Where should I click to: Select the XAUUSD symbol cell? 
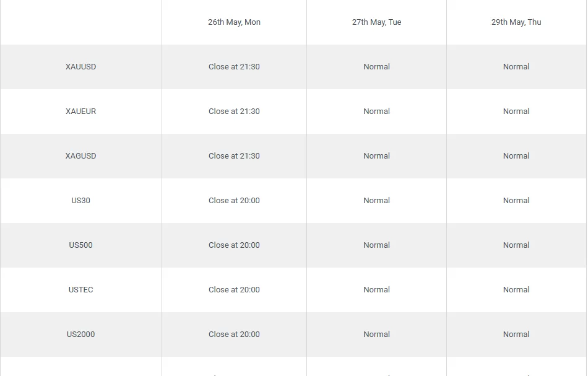[x=81, y=67]
